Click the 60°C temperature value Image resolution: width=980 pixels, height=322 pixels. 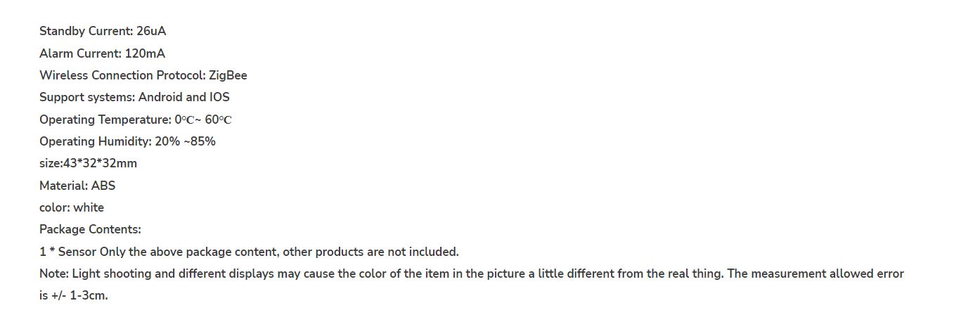[219, 120]
